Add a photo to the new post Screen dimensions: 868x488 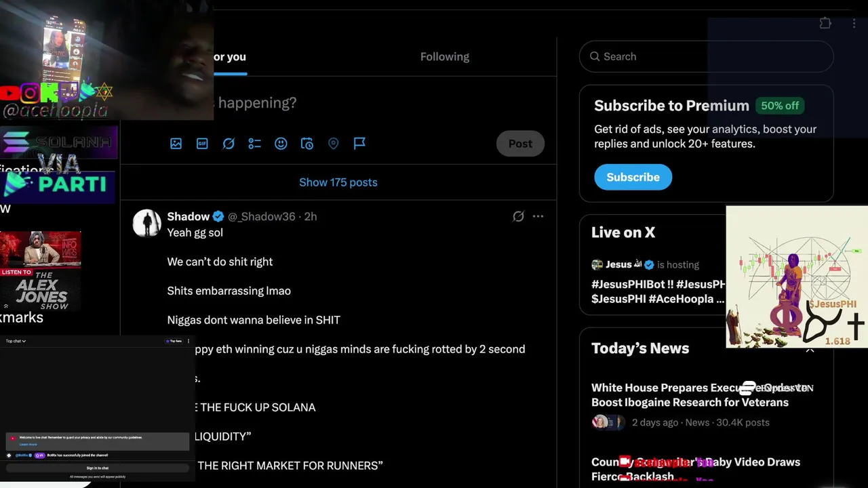[x=176, y=144]
